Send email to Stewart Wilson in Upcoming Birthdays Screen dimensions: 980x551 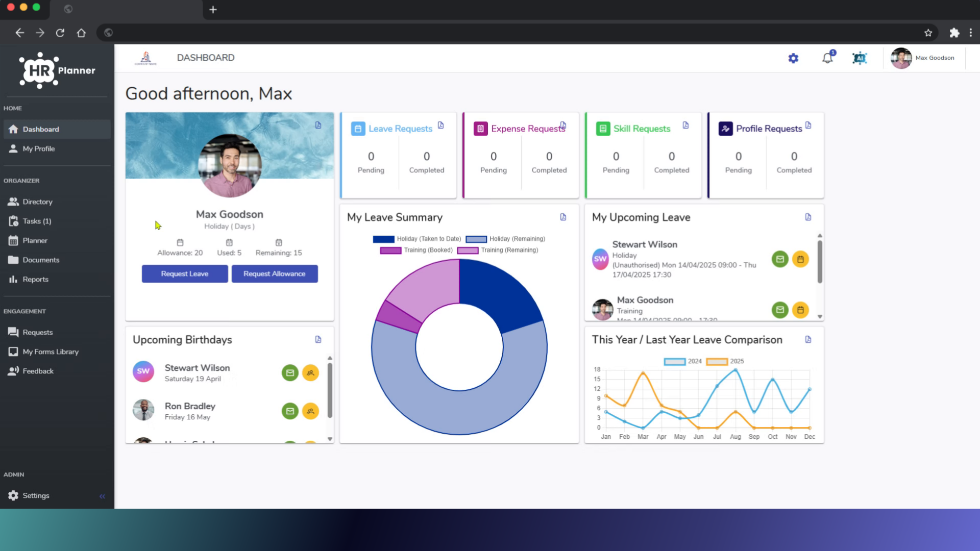coord(290,373)
